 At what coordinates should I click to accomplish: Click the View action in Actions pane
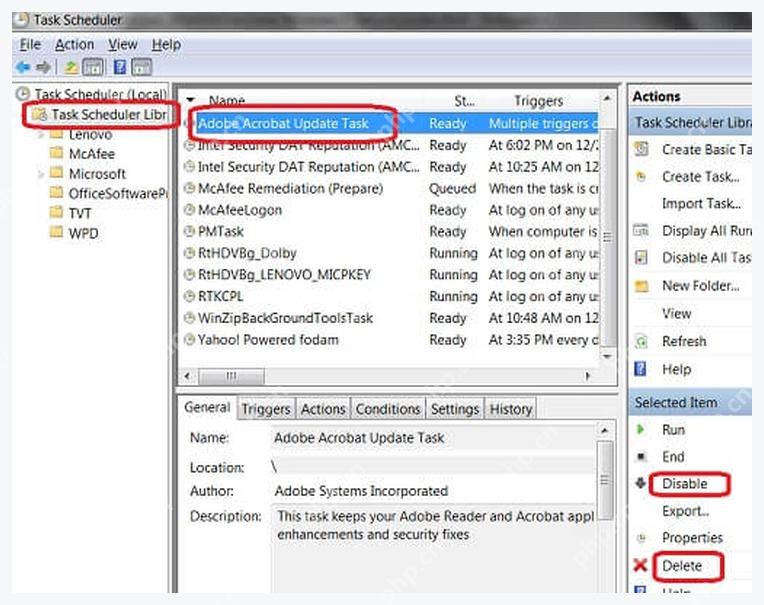(676, 313)
